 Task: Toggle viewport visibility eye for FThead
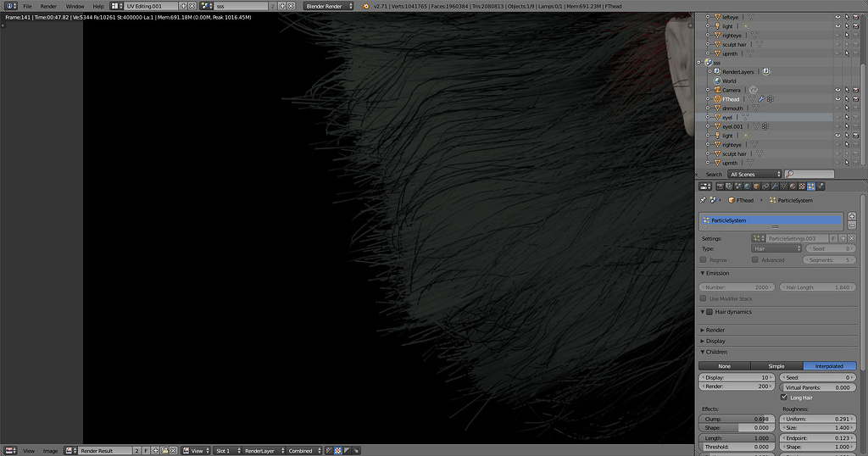coord(837,99)
